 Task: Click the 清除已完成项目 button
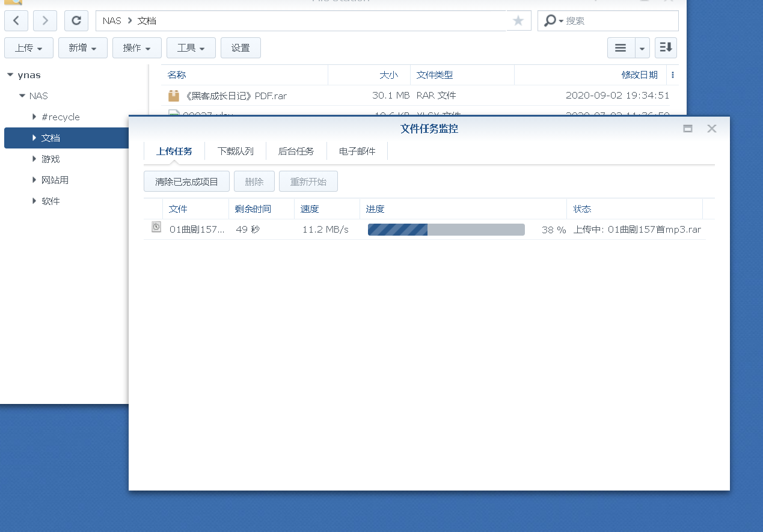186,181
